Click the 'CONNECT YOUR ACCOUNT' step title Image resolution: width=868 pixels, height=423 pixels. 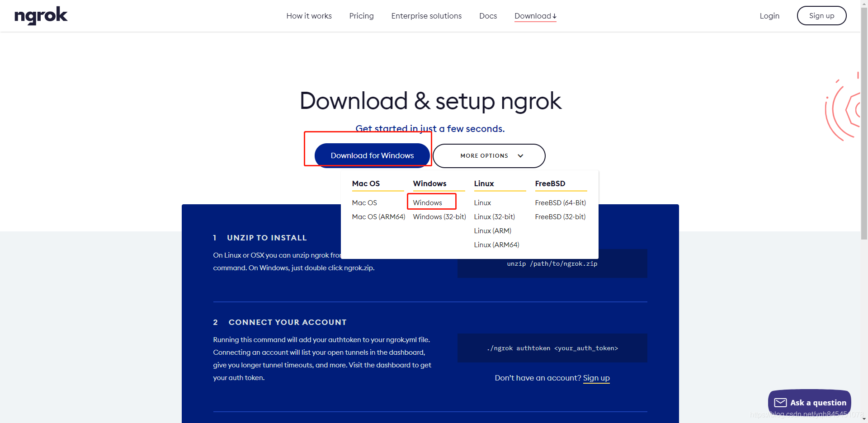[288, 322]
